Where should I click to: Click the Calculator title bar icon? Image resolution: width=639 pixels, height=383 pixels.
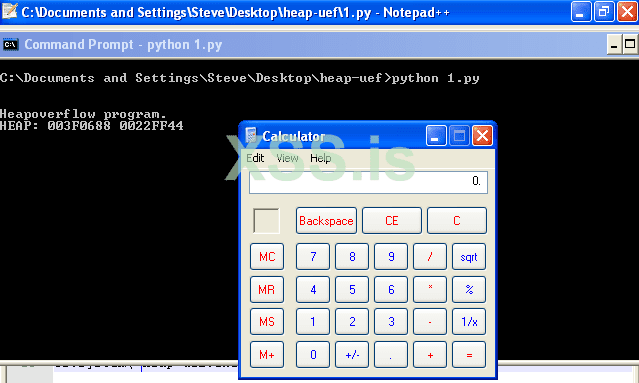click(x=251, y=136)
